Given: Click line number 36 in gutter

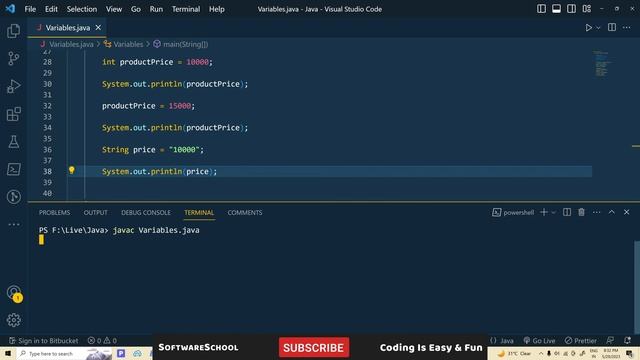Looking at the screenshot, I should click(x=47, y=149).
